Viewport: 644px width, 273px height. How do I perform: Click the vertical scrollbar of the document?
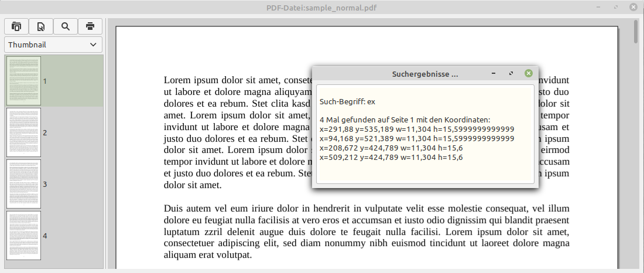pos(636,146)
